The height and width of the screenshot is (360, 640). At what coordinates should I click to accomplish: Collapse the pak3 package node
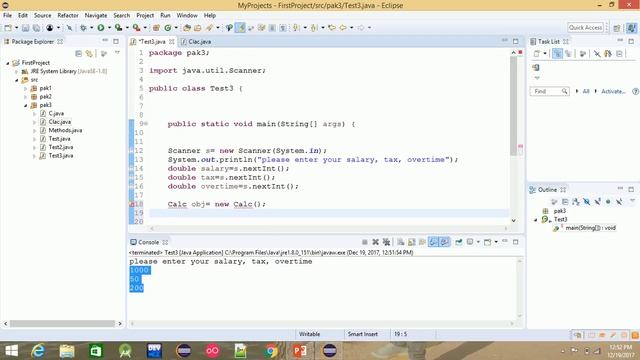point(25,105)
